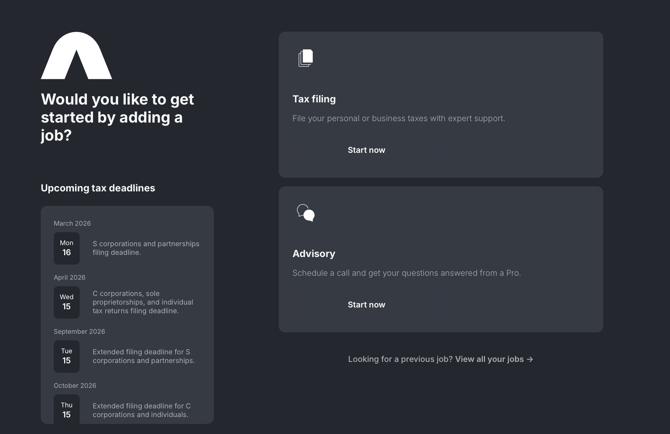Screen dimensions: 670x434
Task: Click the company logo at top left
Action: click(76, 56)
